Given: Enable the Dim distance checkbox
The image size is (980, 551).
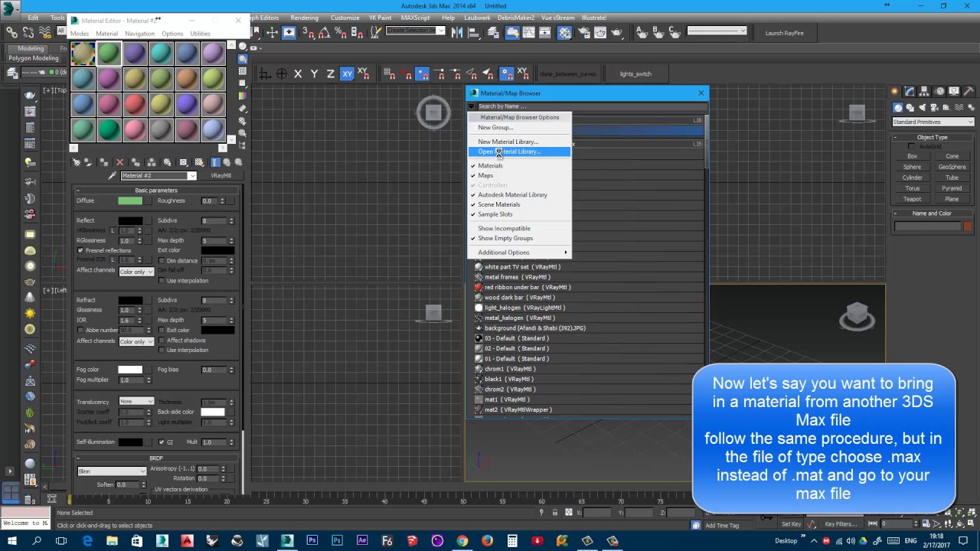Looking at the screenshot, I should 162,261.
